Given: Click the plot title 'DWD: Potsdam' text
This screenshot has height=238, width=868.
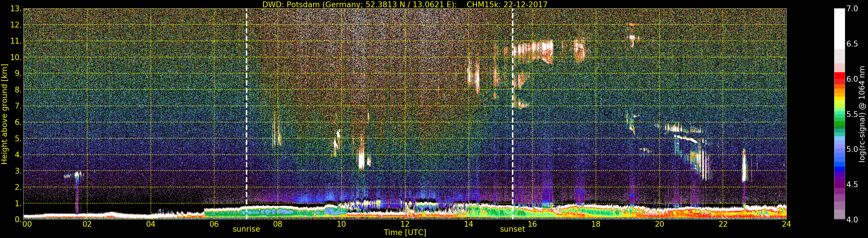Looking at the screenshot, I should coord(291,4).
